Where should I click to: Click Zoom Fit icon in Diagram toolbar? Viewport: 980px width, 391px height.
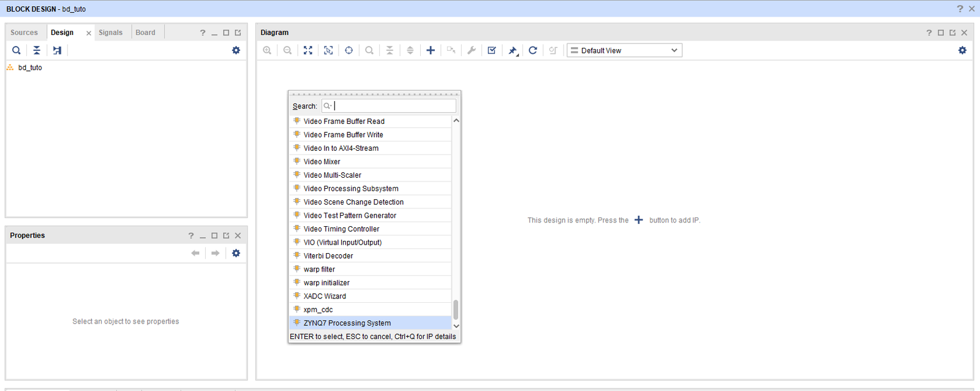pyautogui.click(x=308, y=50)
